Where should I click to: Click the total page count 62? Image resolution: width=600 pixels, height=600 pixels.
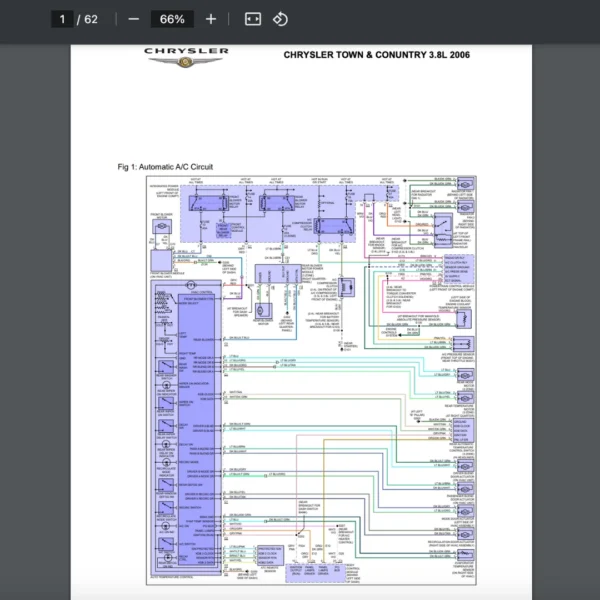point(91,19)
